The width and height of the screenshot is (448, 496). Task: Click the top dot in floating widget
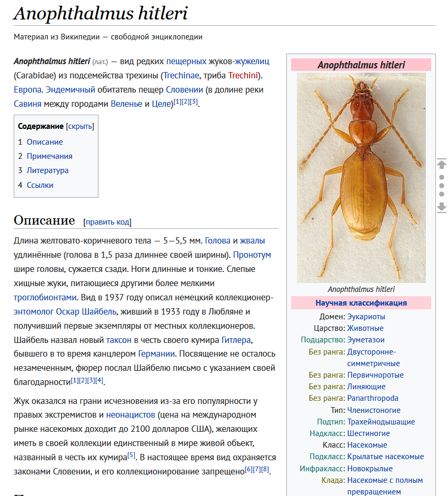pos(442,177)
